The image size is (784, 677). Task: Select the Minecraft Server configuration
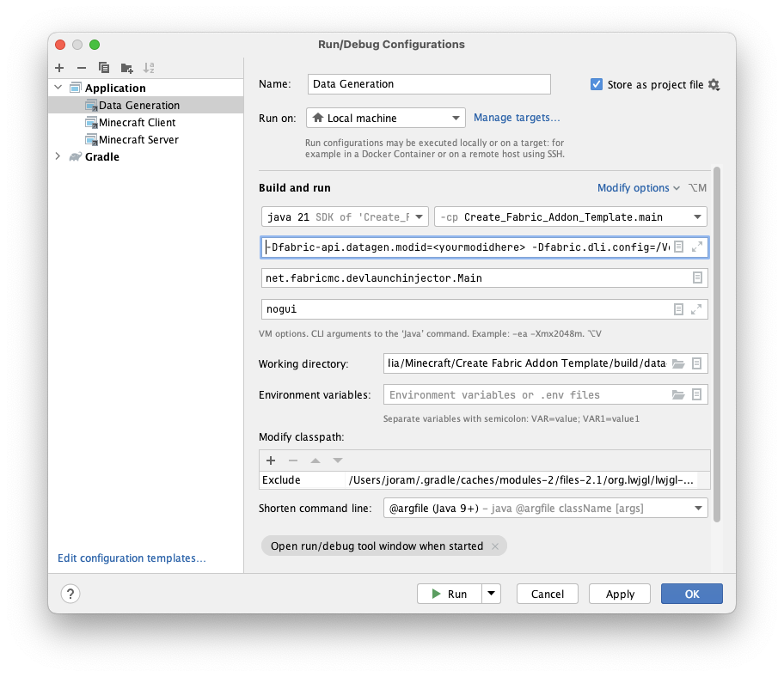tap(138, 139)
